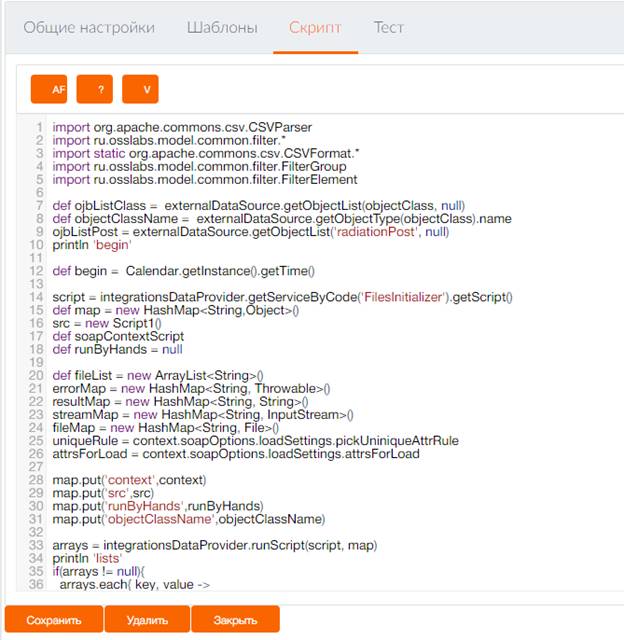624x640 pixels.
Task: Click the Сохранить button
Action: click(x=54, y=620)
